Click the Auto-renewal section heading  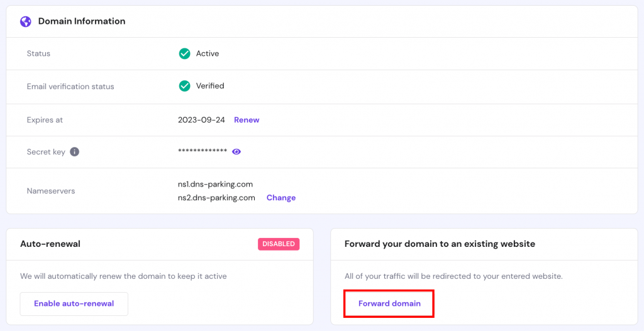[50, 244]
